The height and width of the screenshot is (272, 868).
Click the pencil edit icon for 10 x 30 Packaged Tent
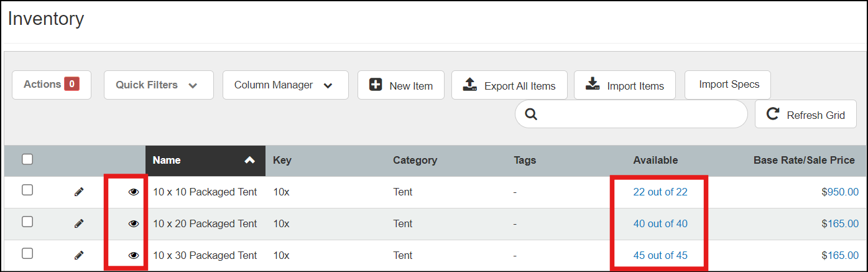79,255
